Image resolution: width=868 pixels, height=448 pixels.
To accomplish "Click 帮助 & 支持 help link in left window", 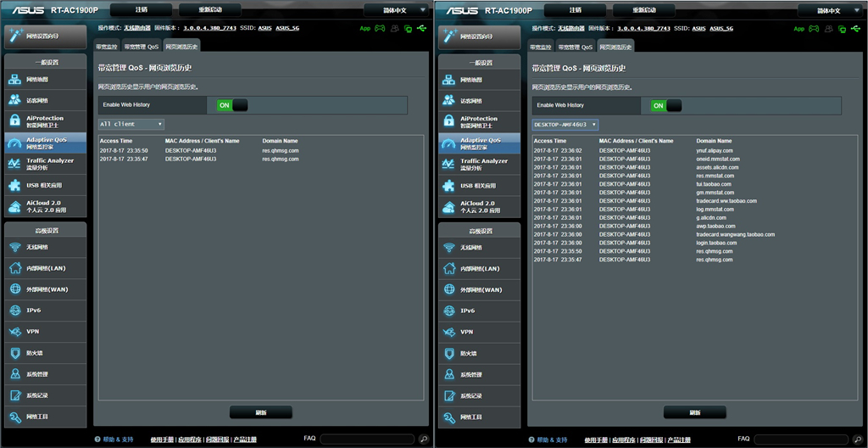I will (x=114, y=440).
